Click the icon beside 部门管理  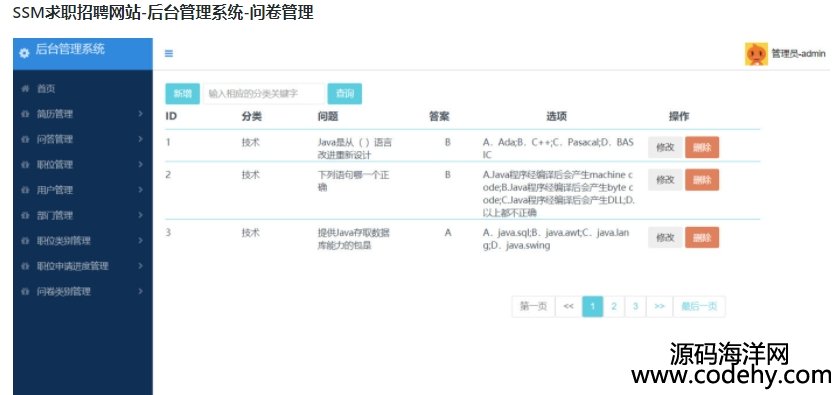[x=25, y=215]
